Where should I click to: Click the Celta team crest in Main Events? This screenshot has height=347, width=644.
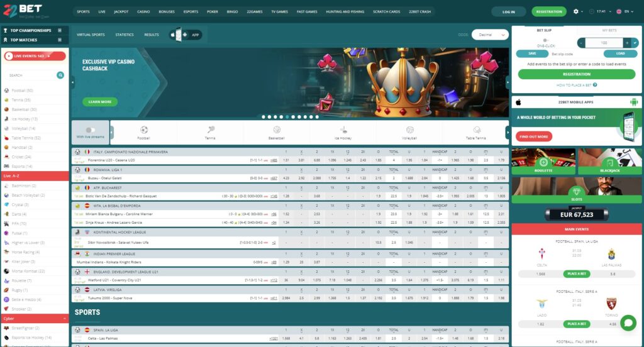point(541,254)
